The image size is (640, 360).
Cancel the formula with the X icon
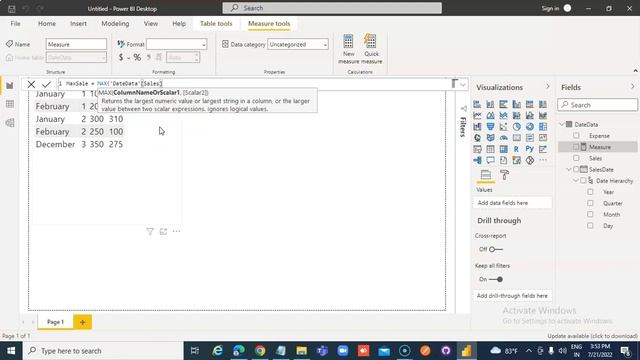point(31,84)
